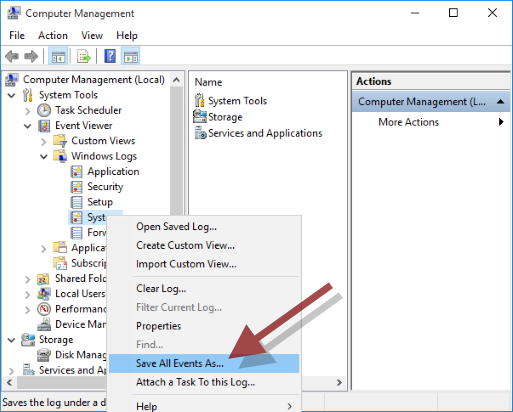
Task: Click the Subscriptions tree icon
Action: (60, 263)
